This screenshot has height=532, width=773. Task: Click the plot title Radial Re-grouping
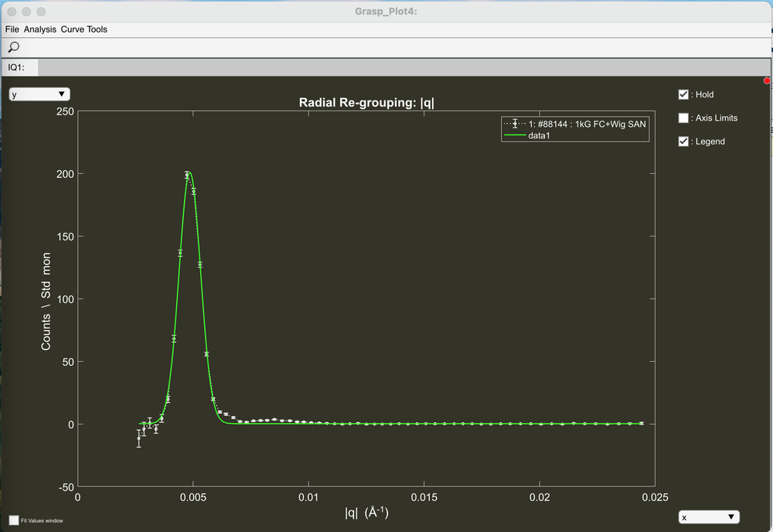[x=366, y=102]
